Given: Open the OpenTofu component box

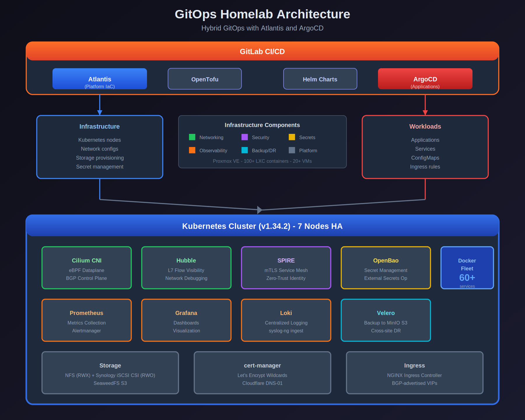Looking at the screenshot, I should tap(204, 79).
